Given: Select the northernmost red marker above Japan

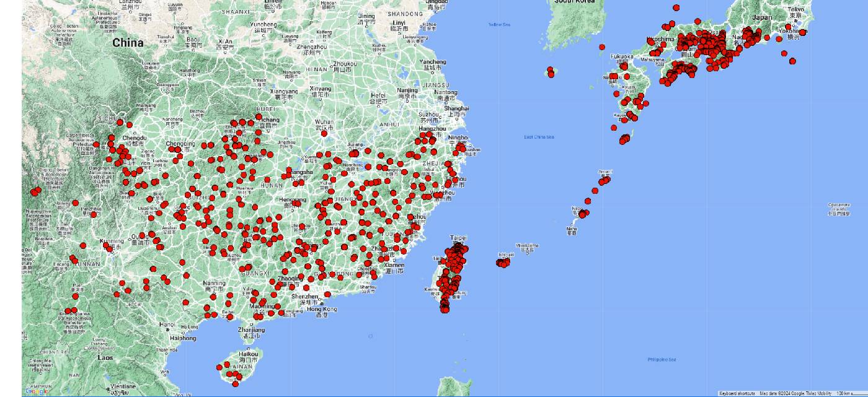Looking at the screenshot, I should [x=676, y=8].
